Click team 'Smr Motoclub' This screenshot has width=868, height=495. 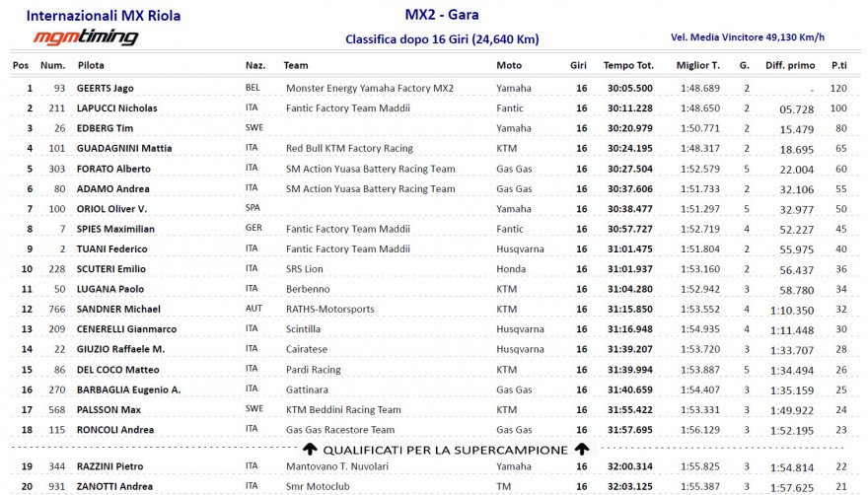point(318,487)
